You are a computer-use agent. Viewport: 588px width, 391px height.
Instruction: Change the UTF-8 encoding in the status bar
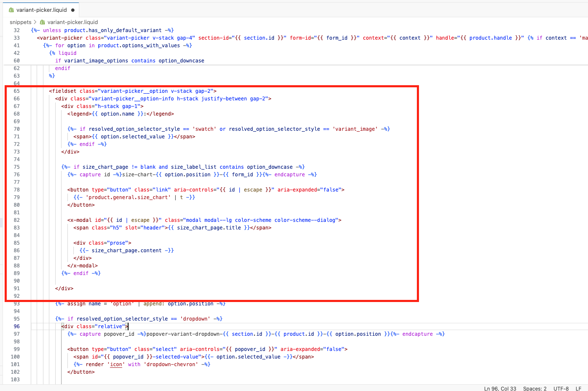pos(561,388)
